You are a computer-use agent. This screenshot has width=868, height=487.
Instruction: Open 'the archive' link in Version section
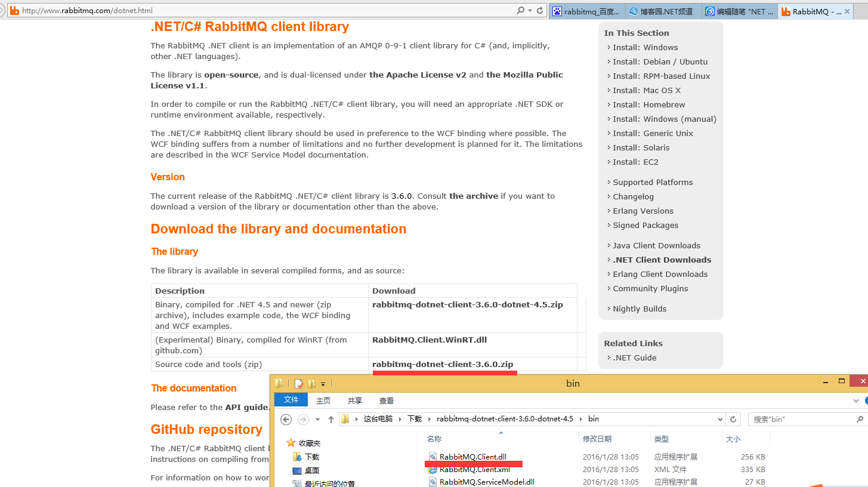coord(474,196)
